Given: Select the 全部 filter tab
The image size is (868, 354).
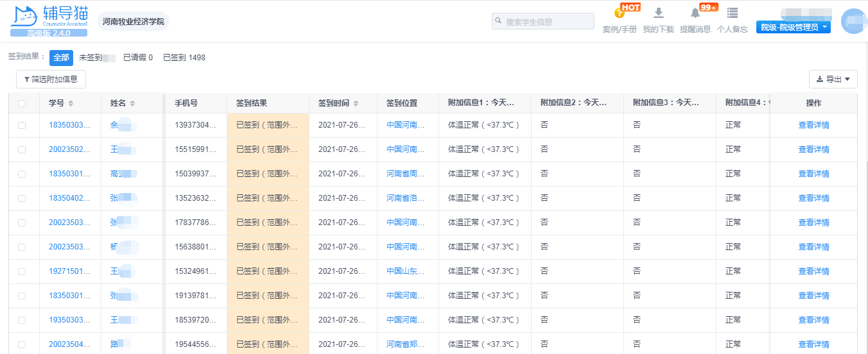Looking at the screenshot, I should pos(61,58).
